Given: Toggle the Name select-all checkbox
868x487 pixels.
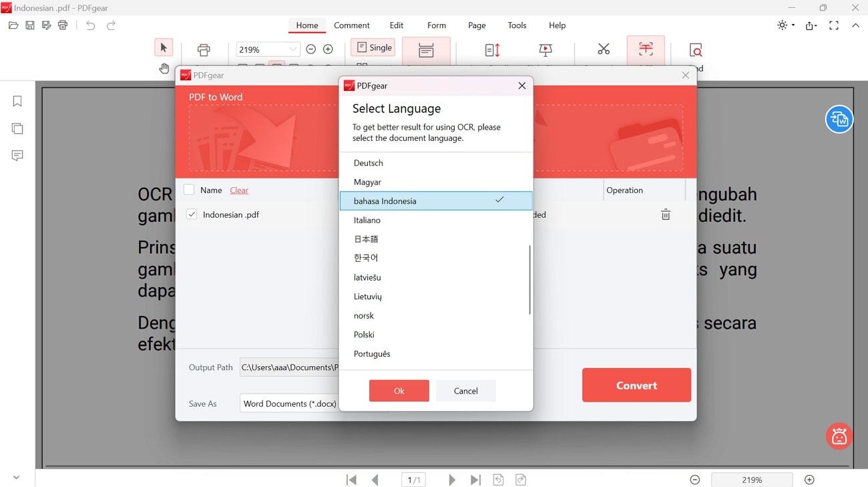Looking at the screenshot, I should tap(189, 190).
